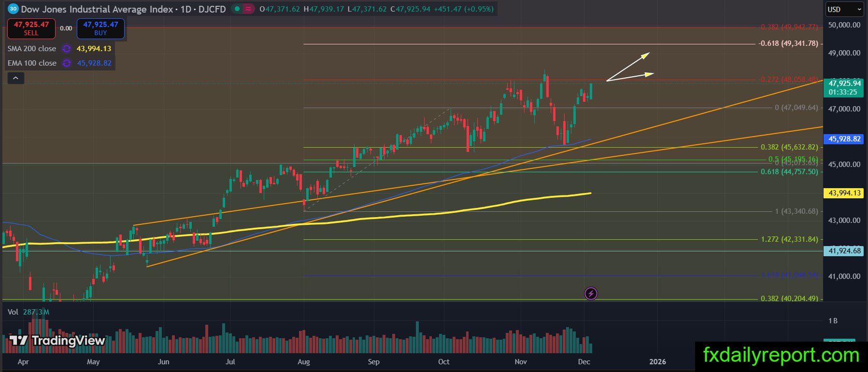Collapse the indicator legend with the chevron
This screenshot has height=372, width=868.
(16, 78)
